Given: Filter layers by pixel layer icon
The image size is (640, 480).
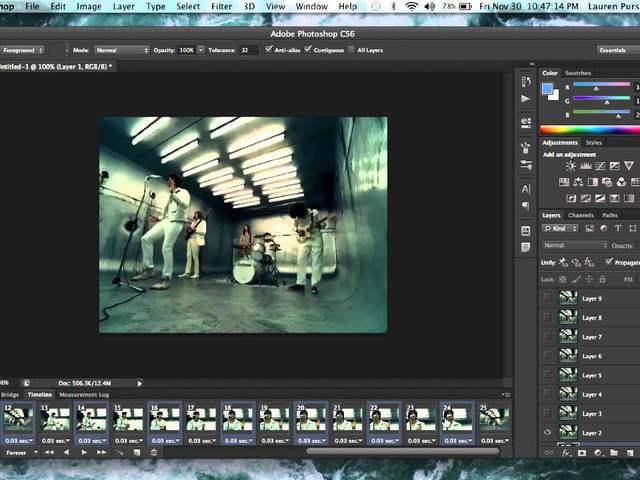Looking at the screenshot, I should 589,229.
